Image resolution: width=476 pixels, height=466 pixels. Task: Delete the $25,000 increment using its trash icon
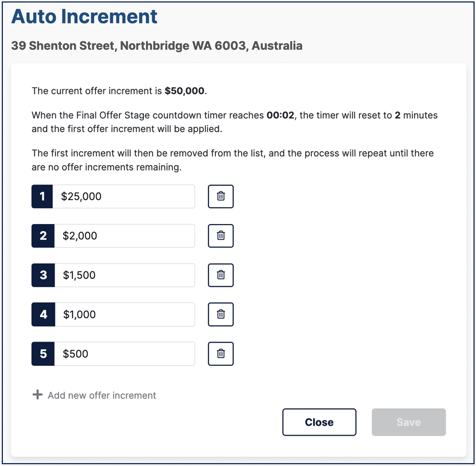tap(221, 196)
